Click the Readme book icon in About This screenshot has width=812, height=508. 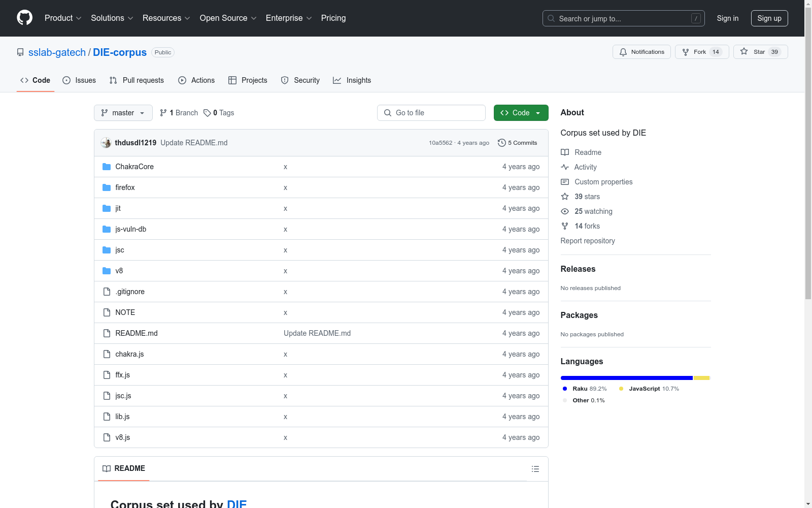coord(565,152)
